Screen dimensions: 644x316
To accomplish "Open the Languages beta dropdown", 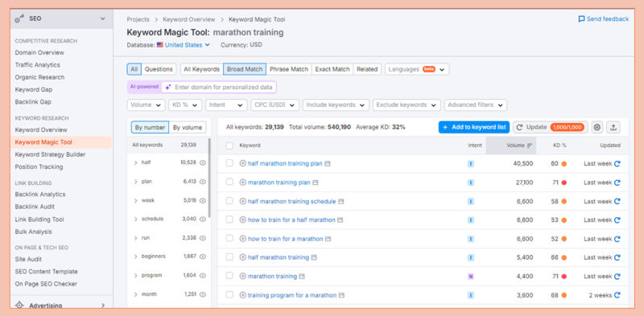I will [417, 69].
